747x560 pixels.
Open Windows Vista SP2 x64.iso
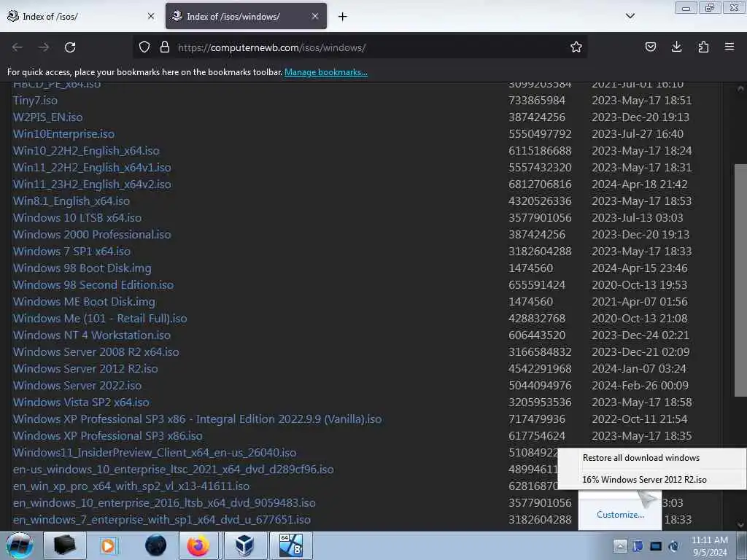pos(81,402)
